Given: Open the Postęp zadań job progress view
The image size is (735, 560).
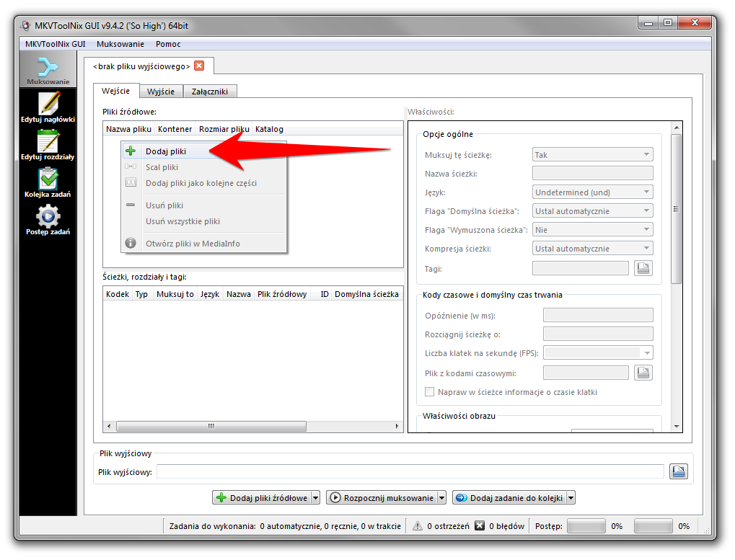Looking at the screenshot, I should [x=48, y=220].
